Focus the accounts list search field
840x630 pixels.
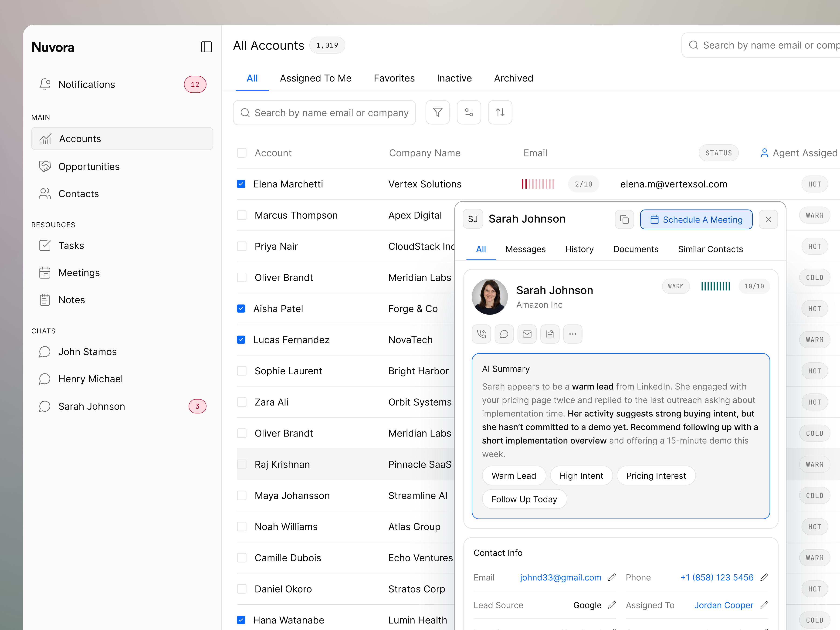[x=324, y=112]
